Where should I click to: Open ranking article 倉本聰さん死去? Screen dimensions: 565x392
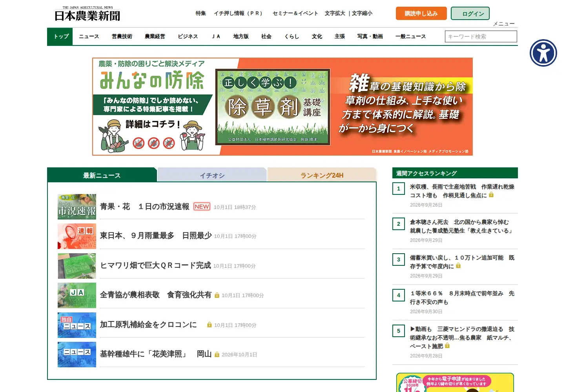coord(462,226)
